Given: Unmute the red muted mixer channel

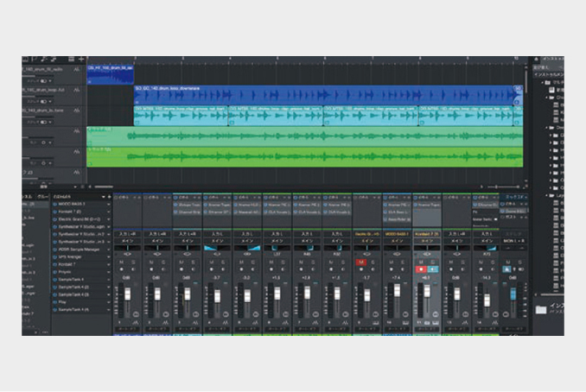Looking at the screenshot, I should (361, 262).
